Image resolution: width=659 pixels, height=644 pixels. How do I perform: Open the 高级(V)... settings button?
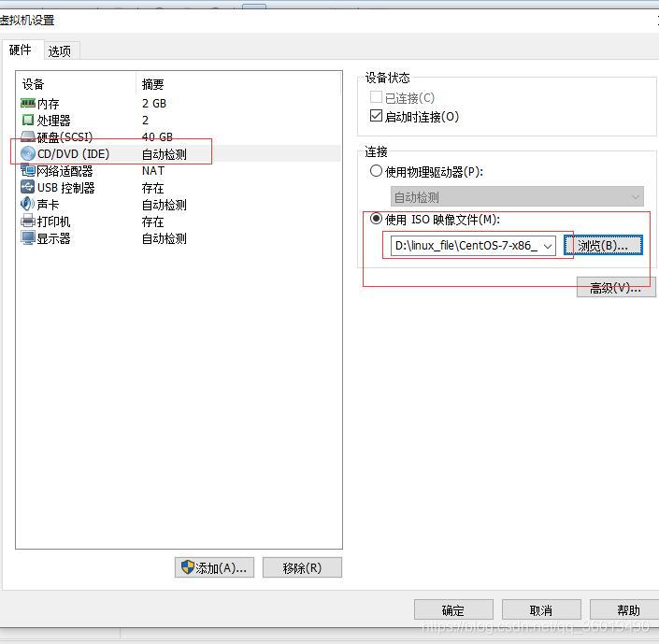point(616,288)
